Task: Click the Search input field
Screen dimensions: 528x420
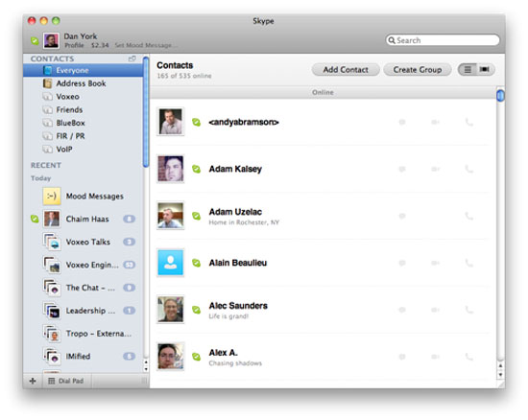Action: (x=443, y=40)
